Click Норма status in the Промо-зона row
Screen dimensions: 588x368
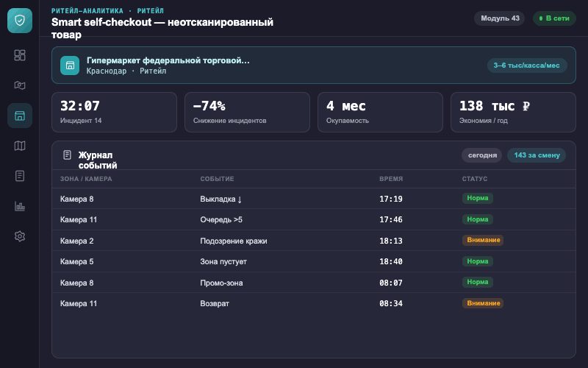477,282
